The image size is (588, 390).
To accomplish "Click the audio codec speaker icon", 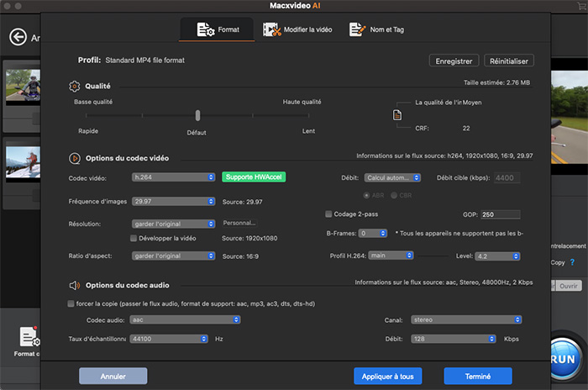I will (74, 285).
